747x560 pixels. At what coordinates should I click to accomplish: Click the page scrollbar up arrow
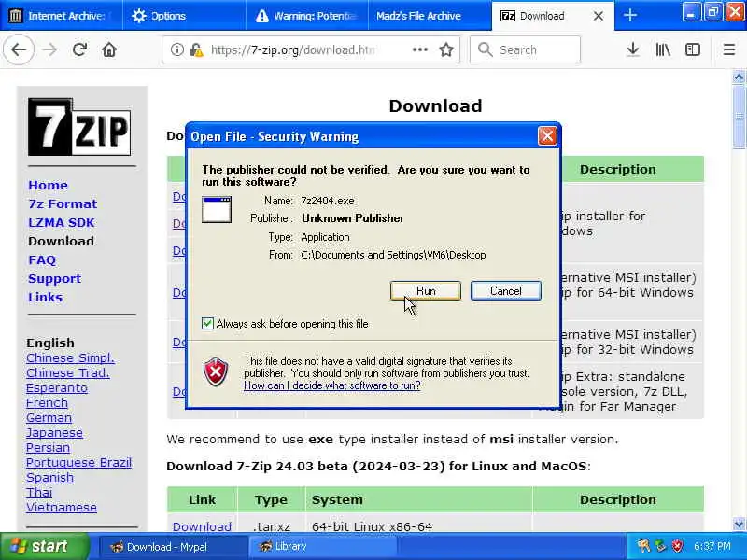pyautogui.click(x=739, y=77)
